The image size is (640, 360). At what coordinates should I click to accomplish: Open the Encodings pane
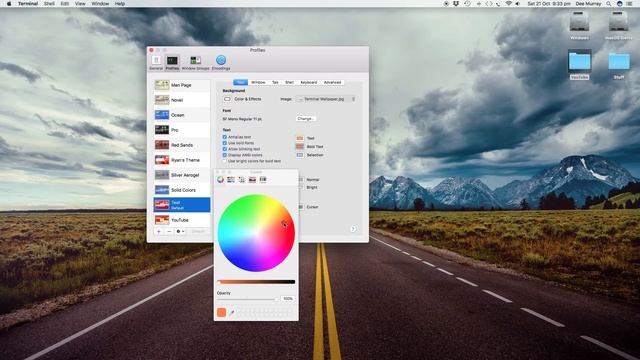click(x=221, y=62)
